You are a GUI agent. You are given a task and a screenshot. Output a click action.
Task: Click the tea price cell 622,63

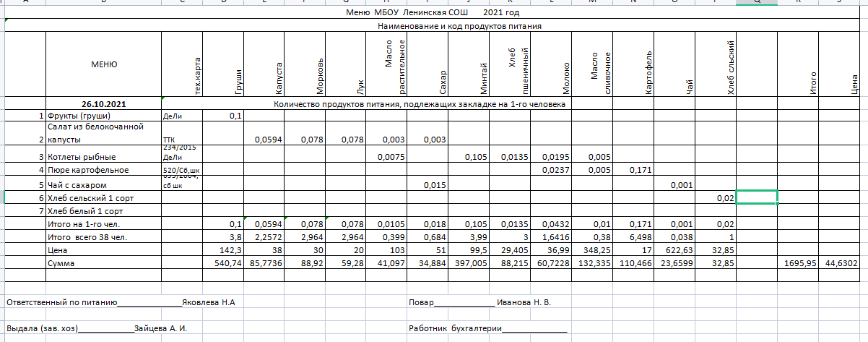[674, 250]
